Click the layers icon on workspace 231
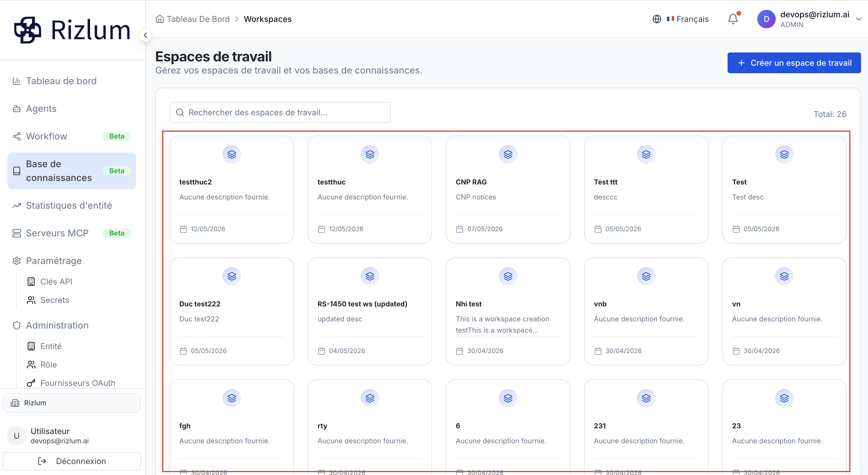Viewport: 868px width, 475px height. 646,399
